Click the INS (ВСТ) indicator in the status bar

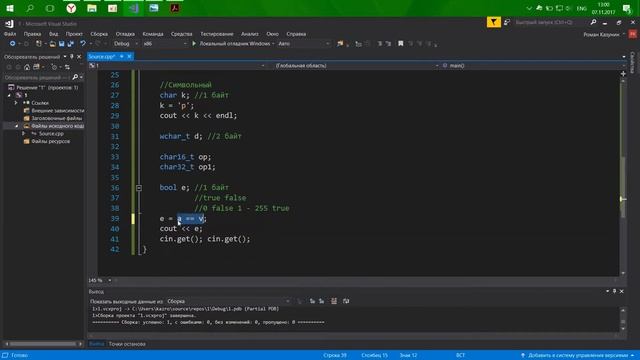[x=460, y=356]
